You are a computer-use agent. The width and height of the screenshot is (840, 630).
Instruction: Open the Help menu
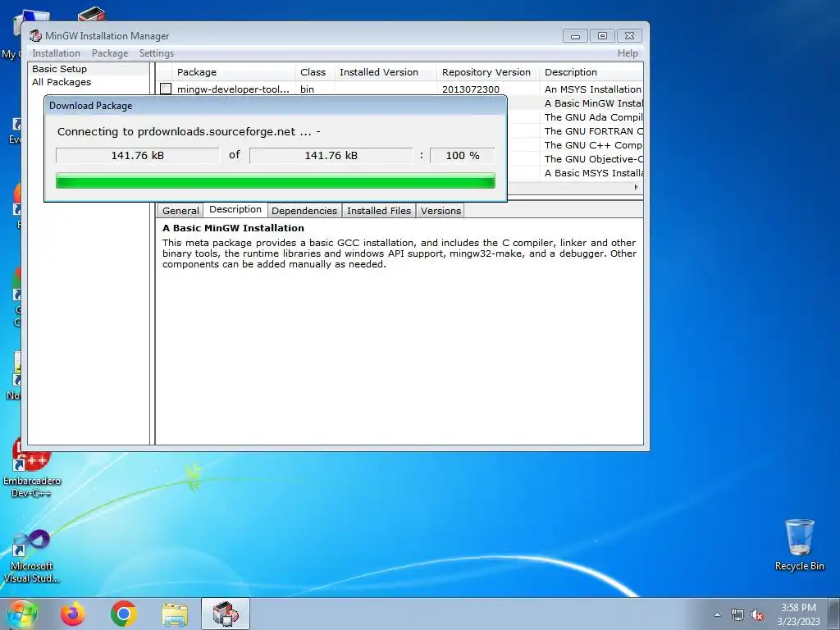click(x=628, y=53)
